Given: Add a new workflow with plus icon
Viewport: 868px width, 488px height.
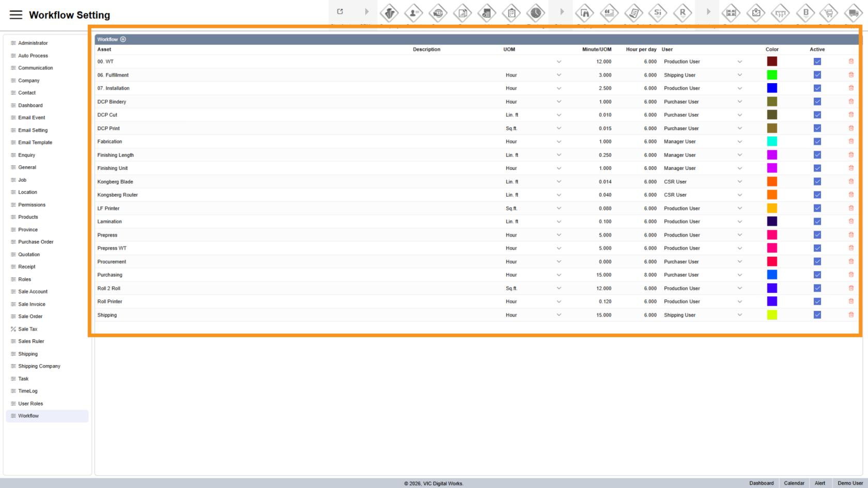Looking at the screenshot, I should point(123,39).
